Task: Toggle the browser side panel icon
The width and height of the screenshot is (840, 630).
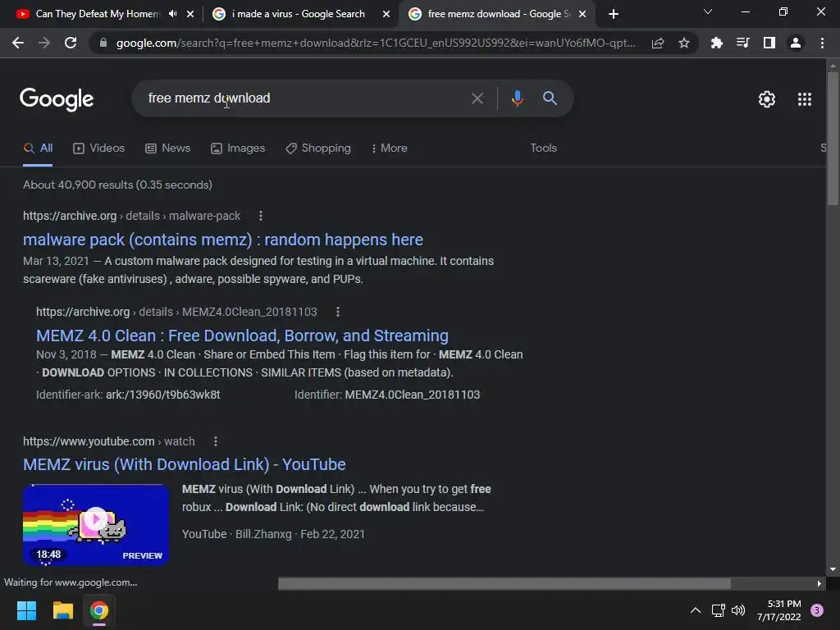Action: click(x=769, y=43)
